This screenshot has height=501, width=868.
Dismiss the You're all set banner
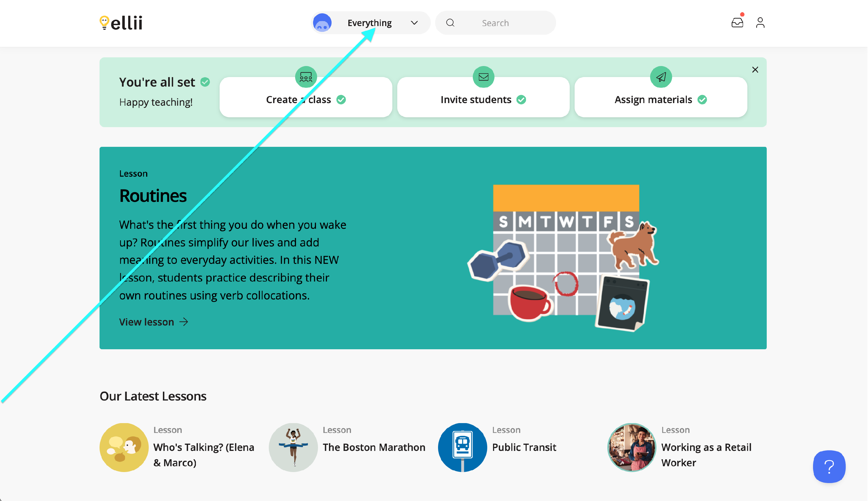pos(755,70)
